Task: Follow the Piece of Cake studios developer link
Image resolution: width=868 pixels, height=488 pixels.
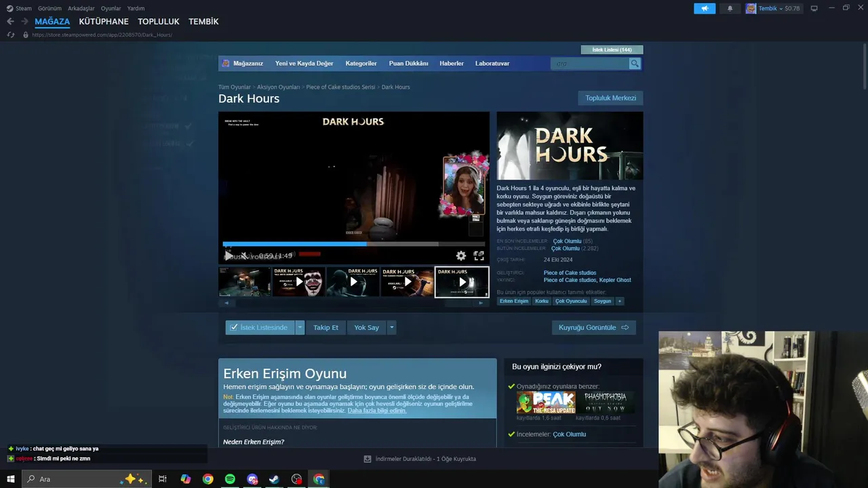Action: pyautogui.click(x=570, y=273)
